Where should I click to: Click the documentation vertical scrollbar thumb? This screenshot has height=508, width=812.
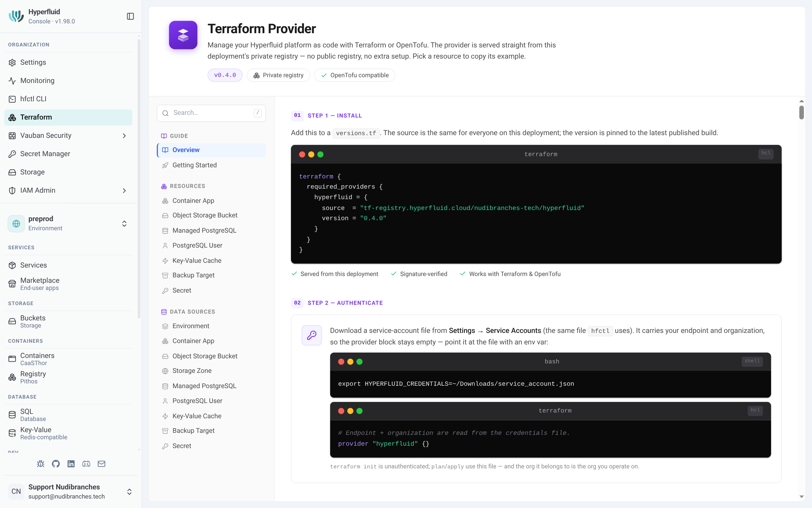click(802, 112)
